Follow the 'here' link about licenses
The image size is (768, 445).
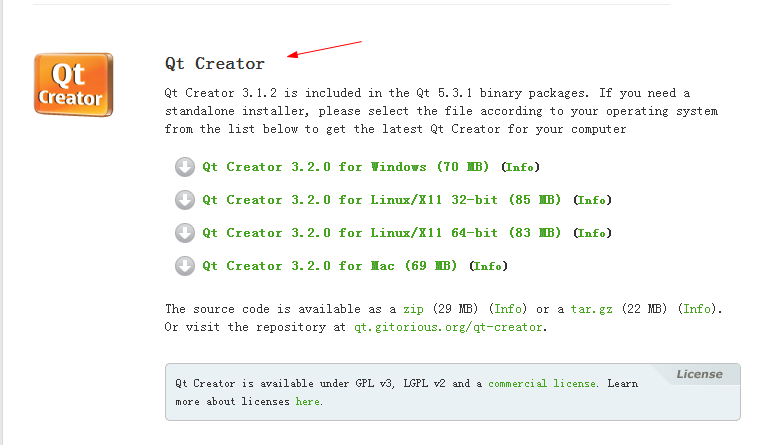coord(308,401)
